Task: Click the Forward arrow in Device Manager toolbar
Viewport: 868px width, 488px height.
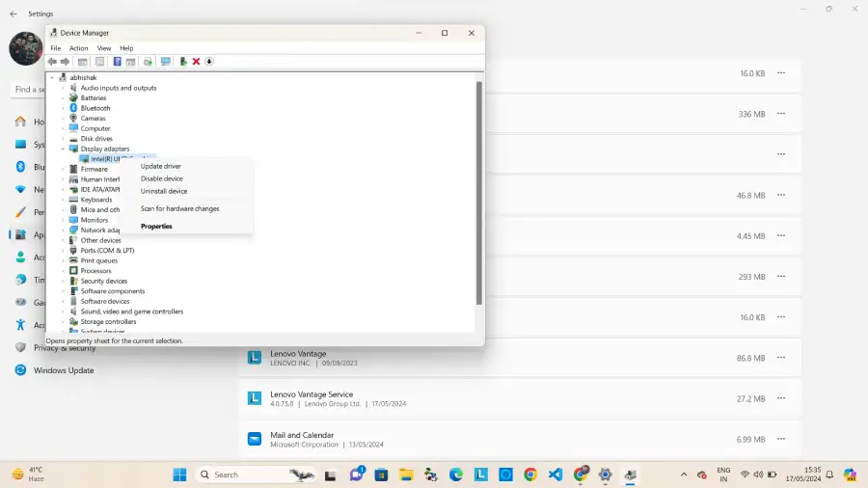Action: [65, 62]
